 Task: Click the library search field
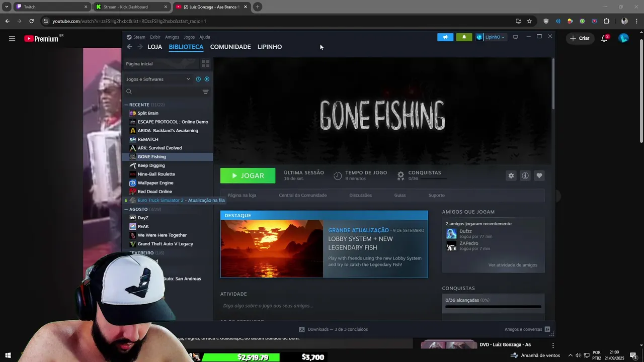(164, 92)
